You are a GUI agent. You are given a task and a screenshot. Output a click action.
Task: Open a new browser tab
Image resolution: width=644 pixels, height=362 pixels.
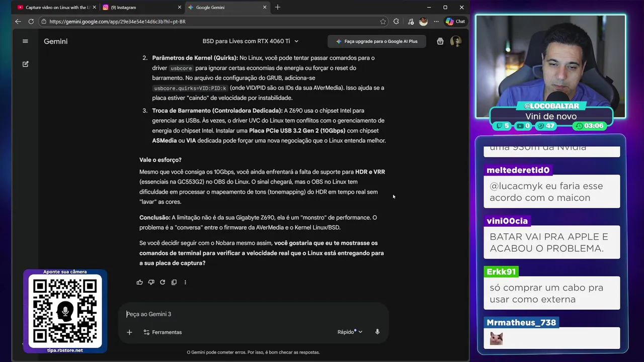click(278, 7)
